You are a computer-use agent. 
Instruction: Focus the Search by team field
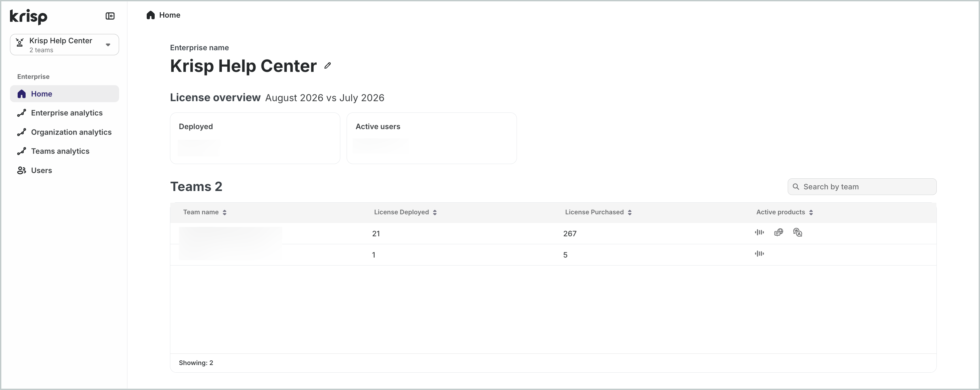[862, 187]
